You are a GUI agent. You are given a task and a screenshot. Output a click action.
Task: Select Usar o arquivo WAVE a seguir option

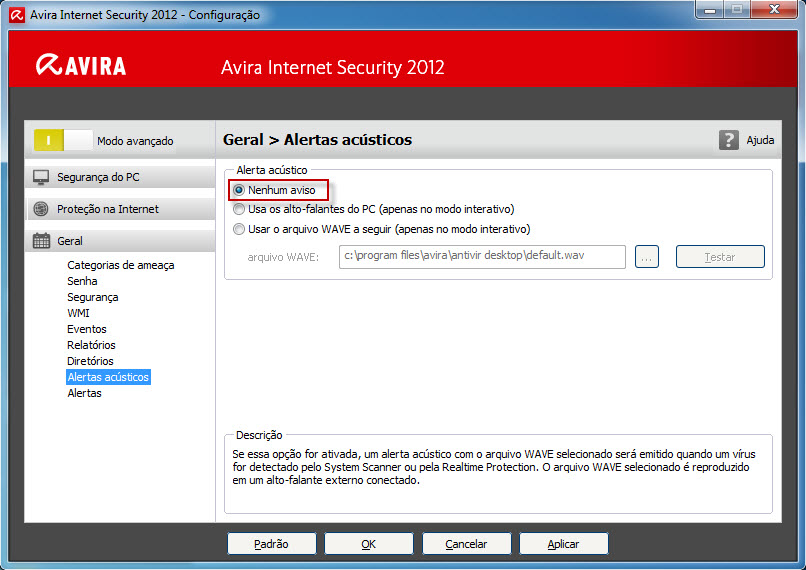[x=239, y=229]
